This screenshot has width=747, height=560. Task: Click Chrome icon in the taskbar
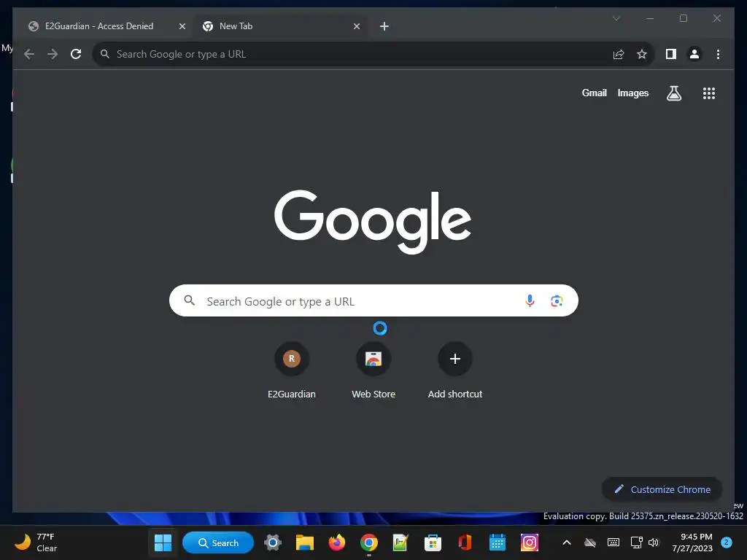[368, 542]
